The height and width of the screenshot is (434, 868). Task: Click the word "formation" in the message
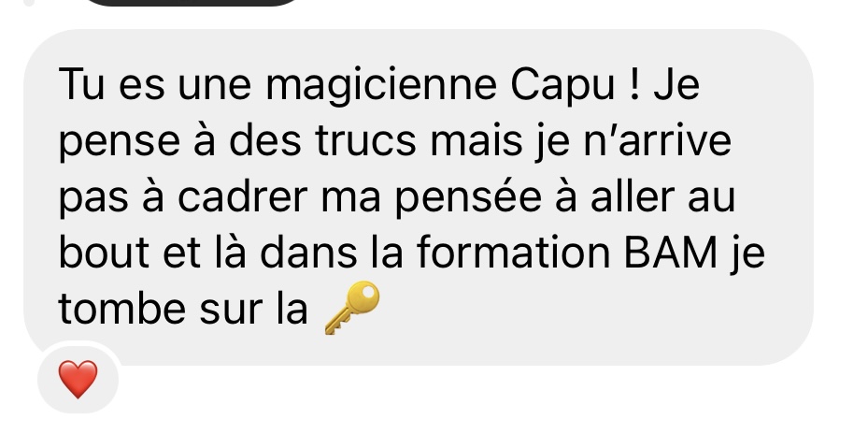coord(514,252)
